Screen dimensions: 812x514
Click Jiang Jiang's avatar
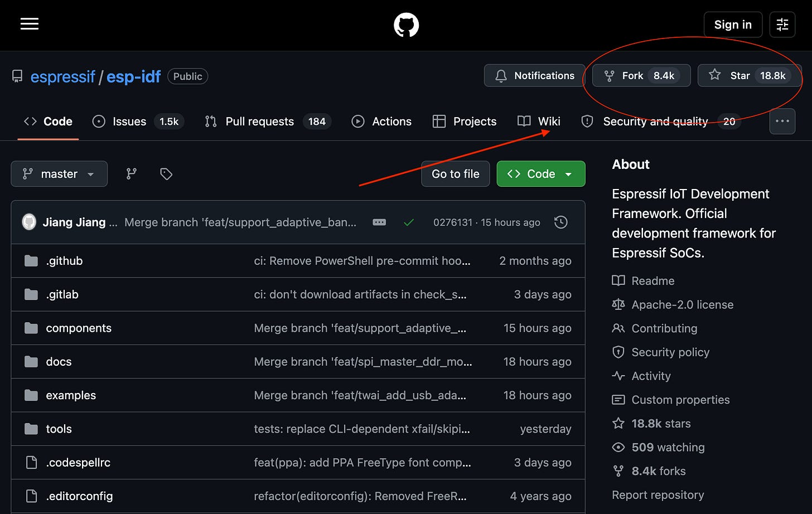29,222
